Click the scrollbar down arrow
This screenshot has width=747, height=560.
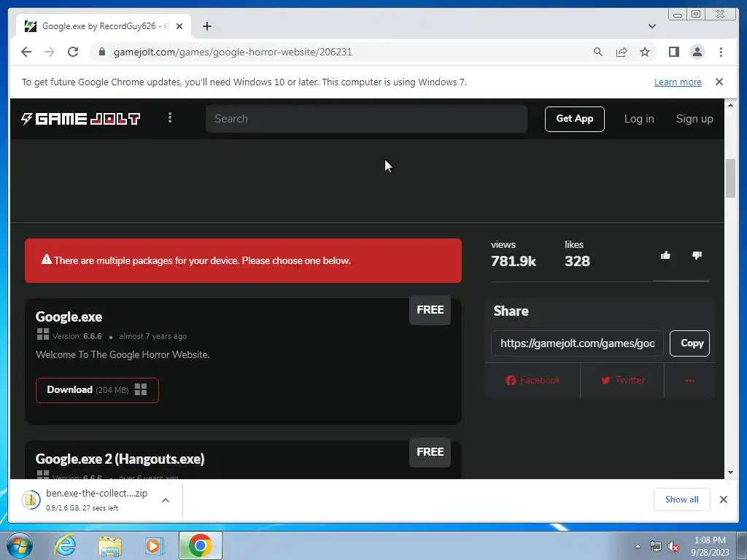(x=730, y=472)
